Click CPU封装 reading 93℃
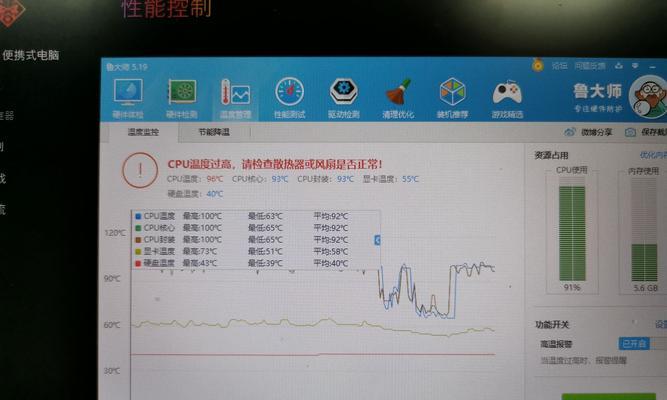This screenshot has width=667, height=400. [x=345, y=179]
